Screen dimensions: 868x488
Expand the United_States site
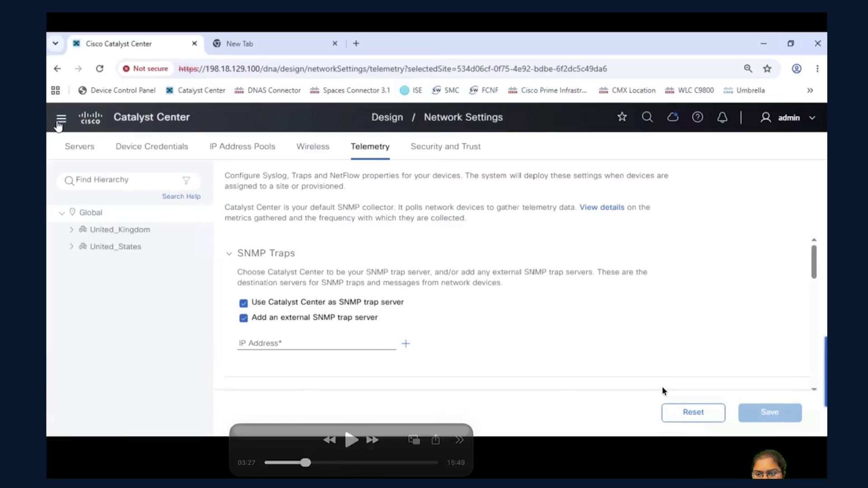point(71,246)
